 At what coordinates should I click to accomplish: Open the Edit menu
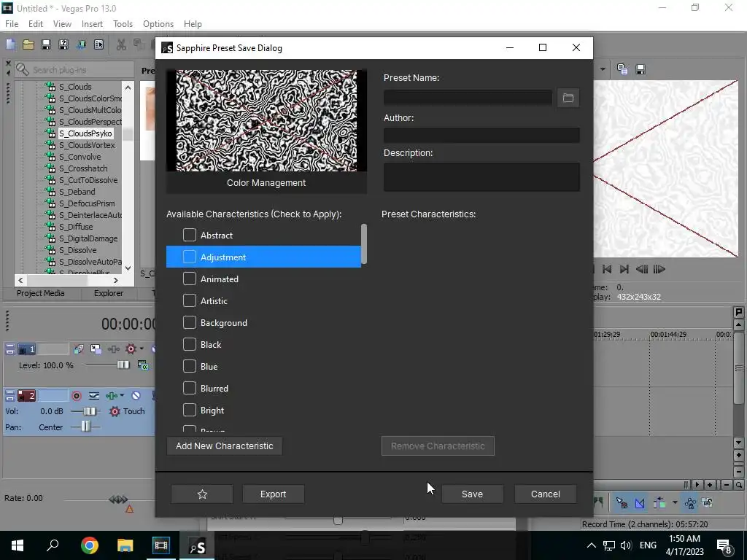(x=36, y=24)
